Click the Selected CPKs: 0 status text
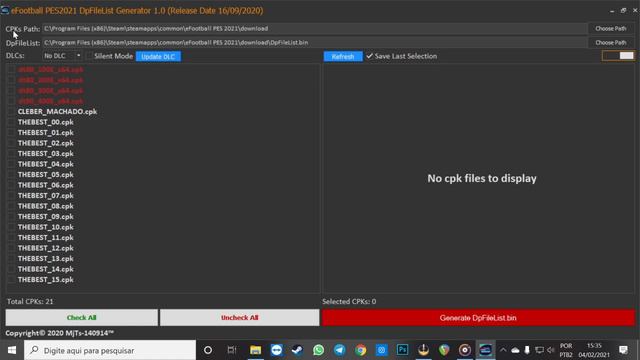Viewport: 640px width, 360px height. (x=349, y=301)
